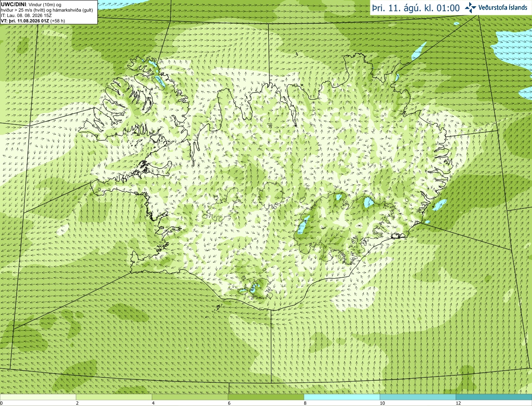This screenshot has height=406, width=532.
Task: Click the 2–4 m/s light green swatch
Action: (114, 397)
